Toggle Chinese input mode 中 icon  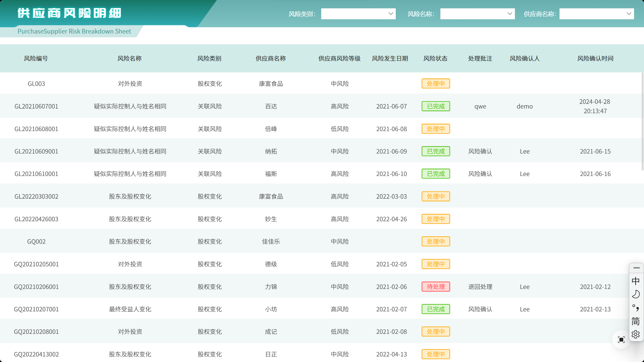[x=636, y=281]
